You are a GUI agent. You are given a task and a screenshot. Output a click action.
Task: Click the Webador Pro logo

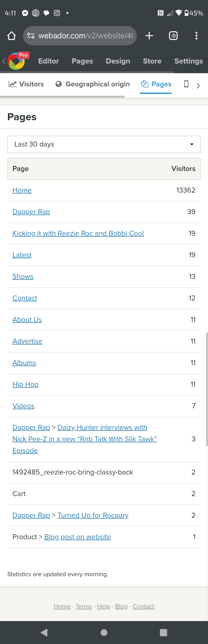[x=17, y=61]
